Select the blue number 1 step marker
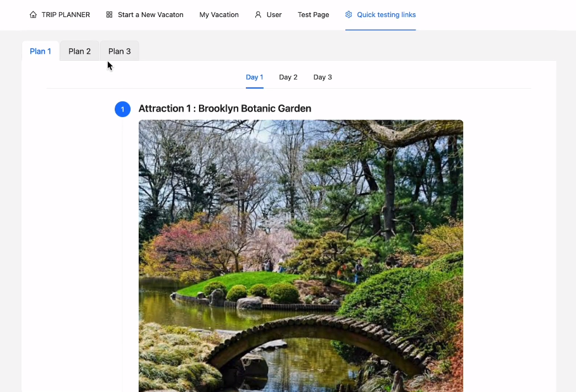The image size is (576, 392). 122,110
